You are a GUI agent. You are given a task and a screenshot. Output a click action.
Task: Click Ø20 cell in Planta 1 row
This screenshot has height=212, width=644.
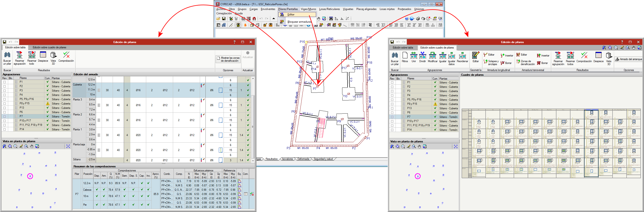138,135
